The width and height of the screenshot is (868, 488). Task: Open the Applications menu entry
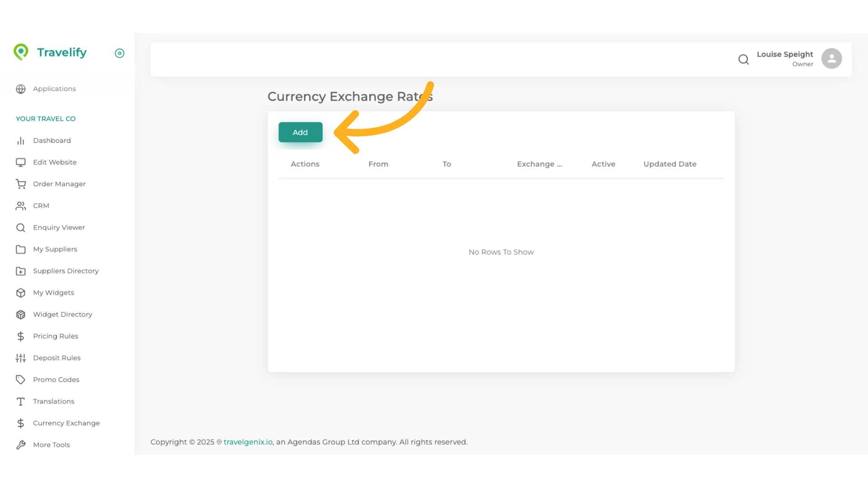(54, 89)
